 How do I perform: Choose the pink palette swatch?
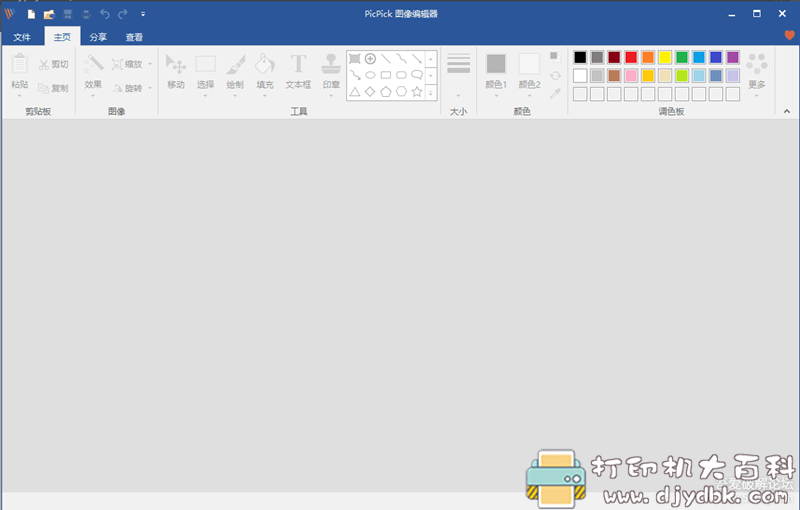631,75
